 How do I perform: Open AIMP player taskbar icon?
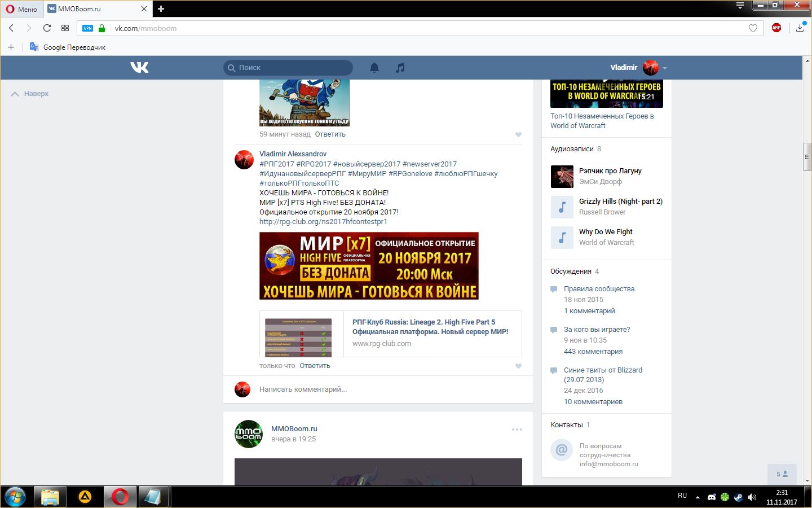(85, 497)
